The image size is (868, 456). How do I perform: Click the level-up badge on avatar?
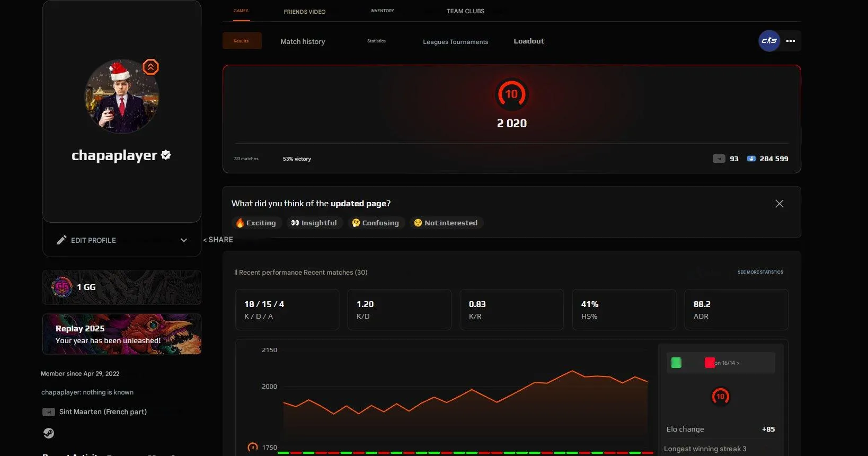tap(150, 67)
